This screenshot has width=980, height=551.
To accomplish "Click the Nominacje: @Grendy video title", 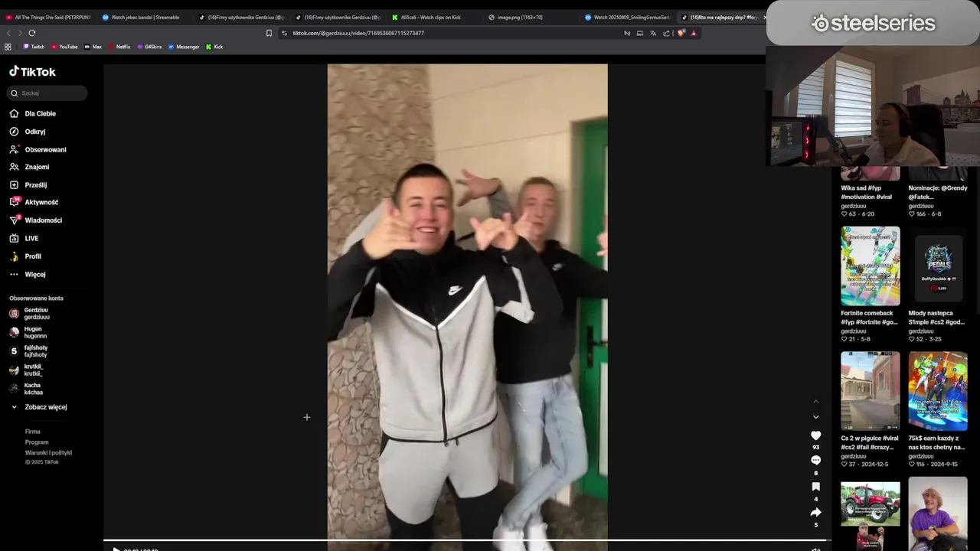I will [938, 192].
